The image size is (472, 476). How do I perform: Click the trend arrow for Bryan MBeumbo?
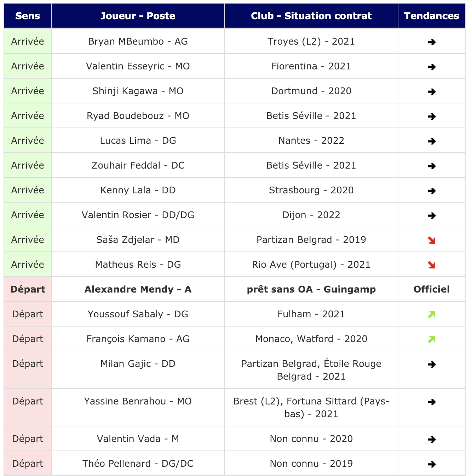tap(432, 42)
